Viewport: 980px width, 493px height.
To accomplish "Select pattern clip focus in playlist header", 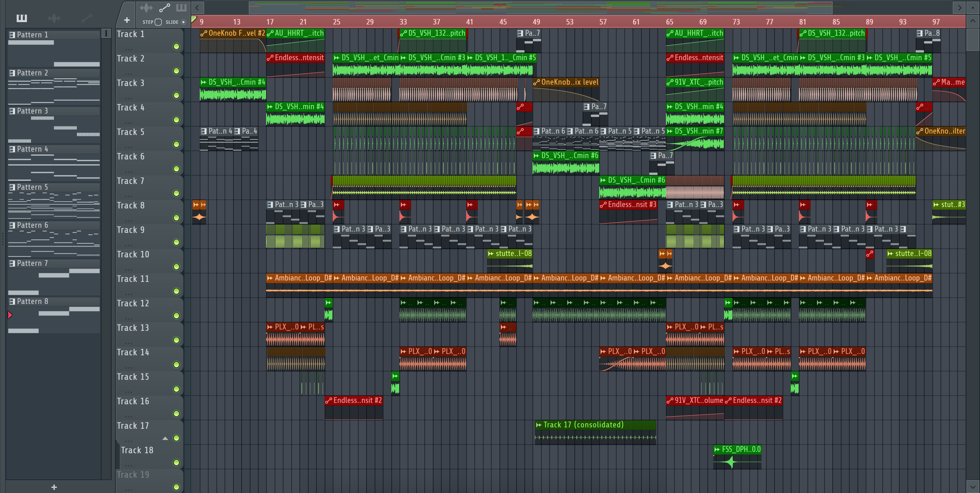I will click(x=181, y=7).
